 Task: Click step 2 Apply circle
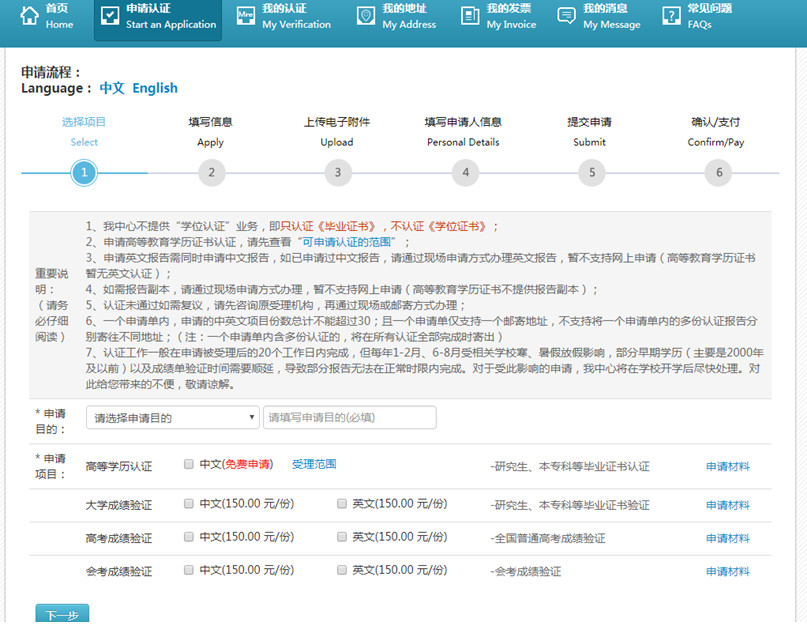211,172
